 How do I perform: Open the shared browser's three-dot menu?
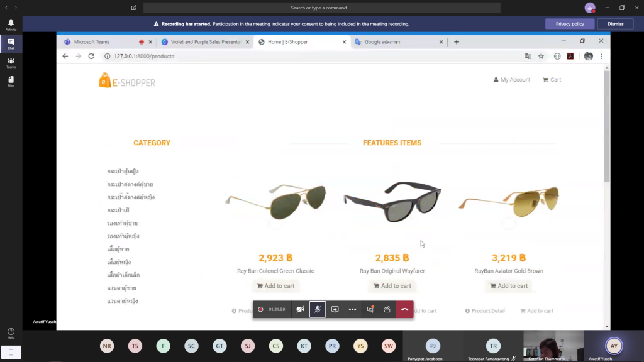coord(602,56)
